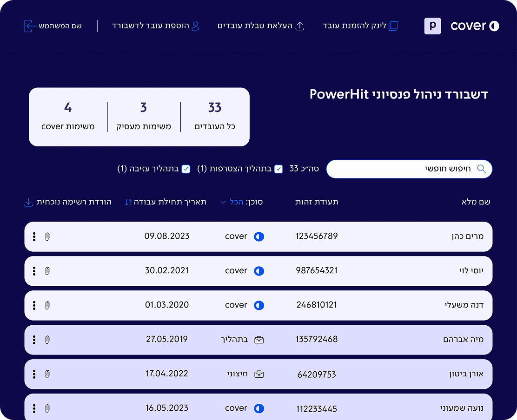Image resolution: width=517 pixels, height=420 pixels.
Task: Open the three-dot menu for מיה אברהם
Action: point(34,340)
